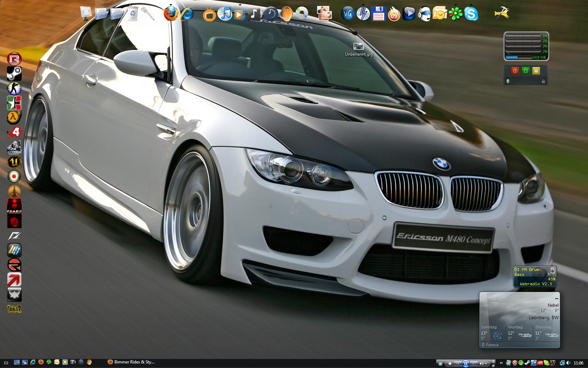This screenshot has height=368, width=588.
Task: Launch ICQ from the top dock
Action: [455, 14]
